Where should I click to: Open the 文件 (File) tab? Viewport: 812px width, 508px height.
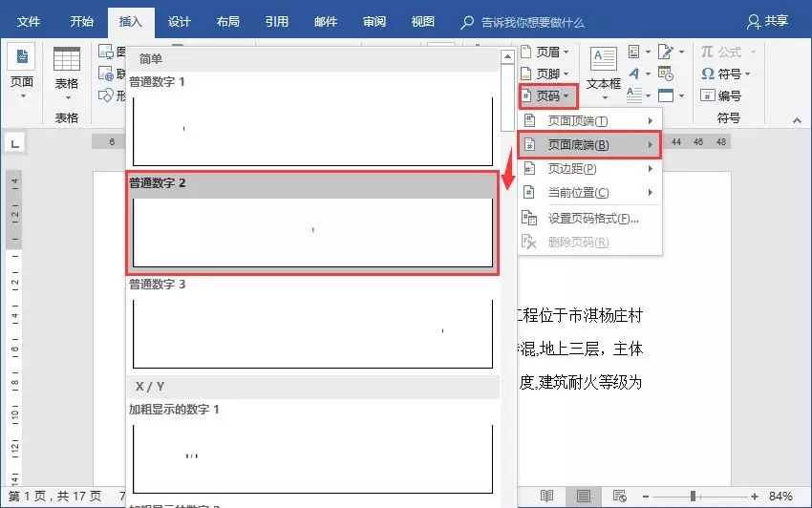pyautogui.click(x=29, y=22)
